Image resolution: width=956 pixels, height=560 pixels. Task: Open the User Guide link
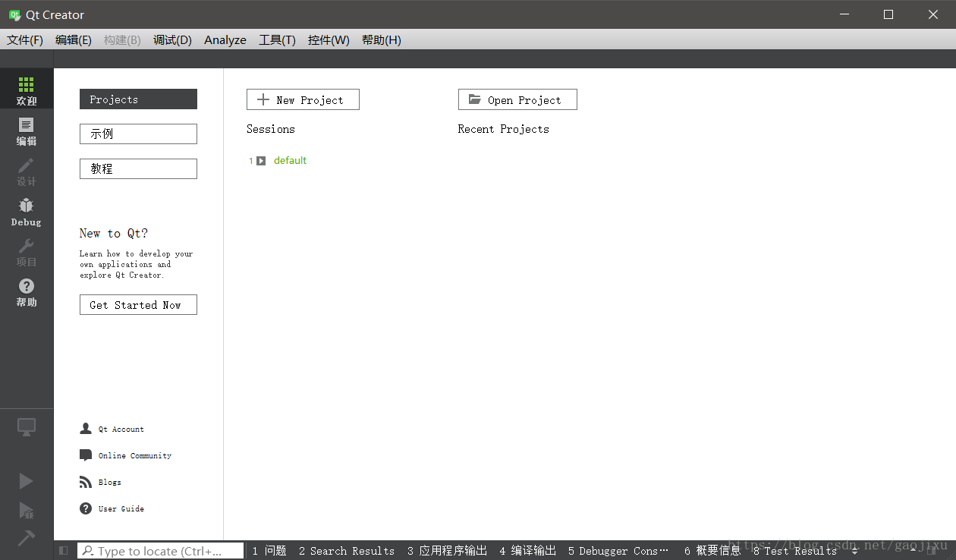pos(121,509)
